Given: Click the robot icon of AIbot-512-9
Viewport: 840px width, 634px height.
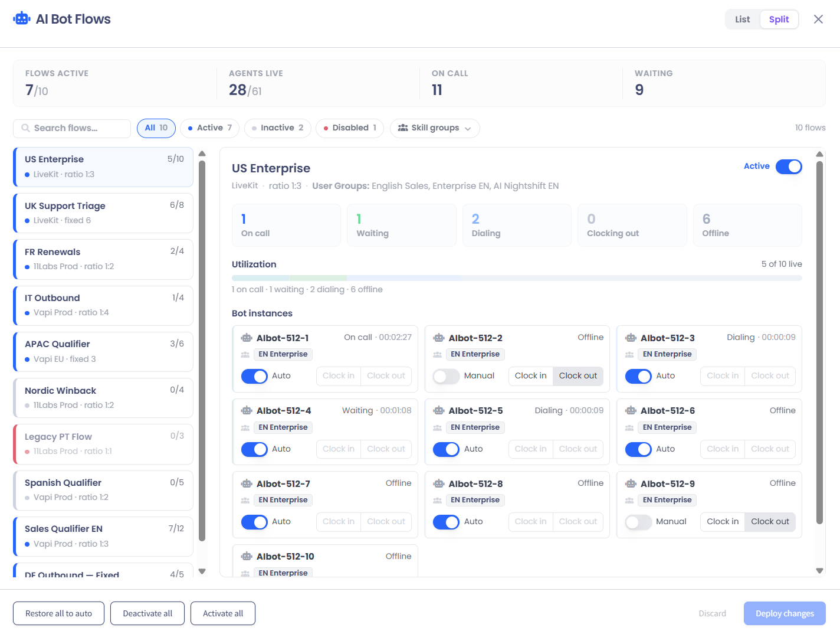Looking at the screenshot, I should [631, 484].
